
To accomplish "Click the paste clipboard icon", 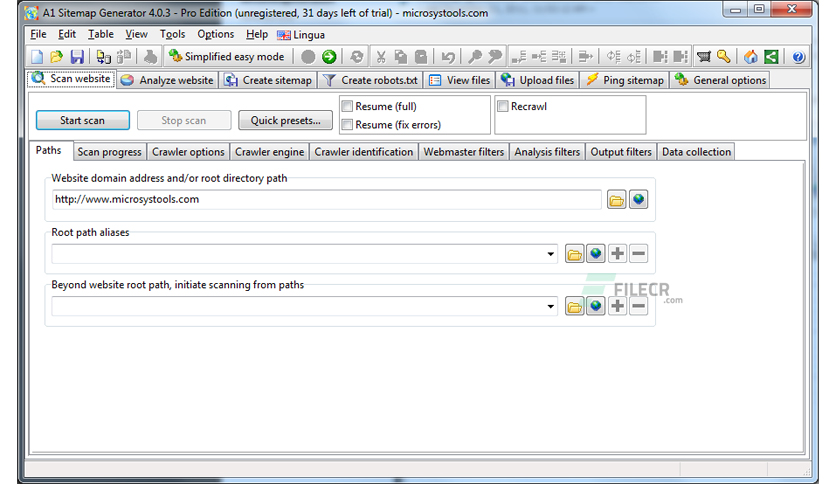I will point(421,57).
